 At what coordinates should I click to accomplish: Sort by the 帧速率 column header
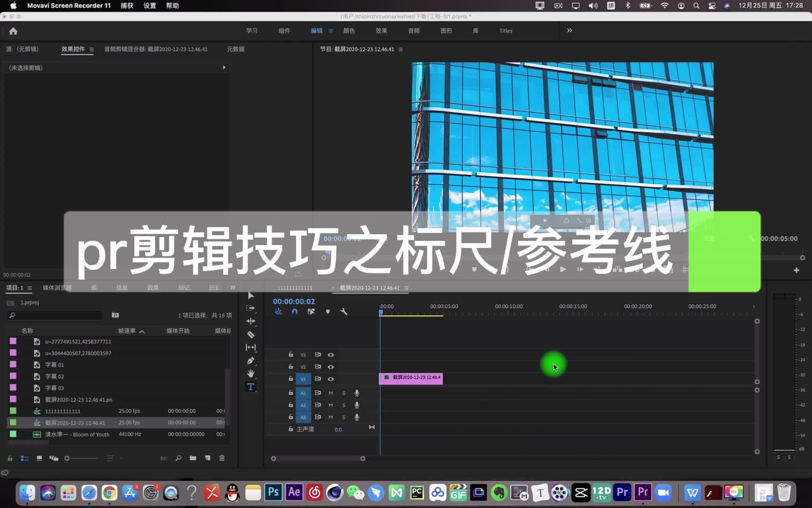(x=127, y=331)
